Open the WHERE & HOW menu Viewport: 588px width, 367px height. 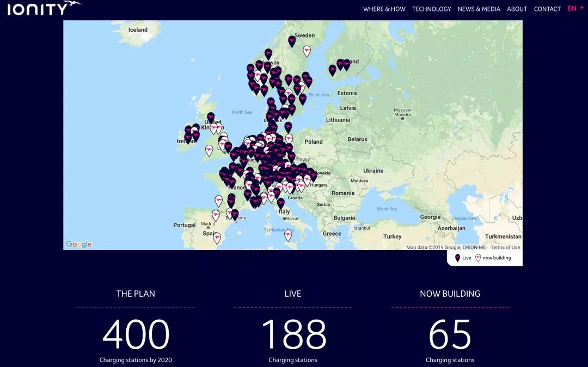click(384, 9)
